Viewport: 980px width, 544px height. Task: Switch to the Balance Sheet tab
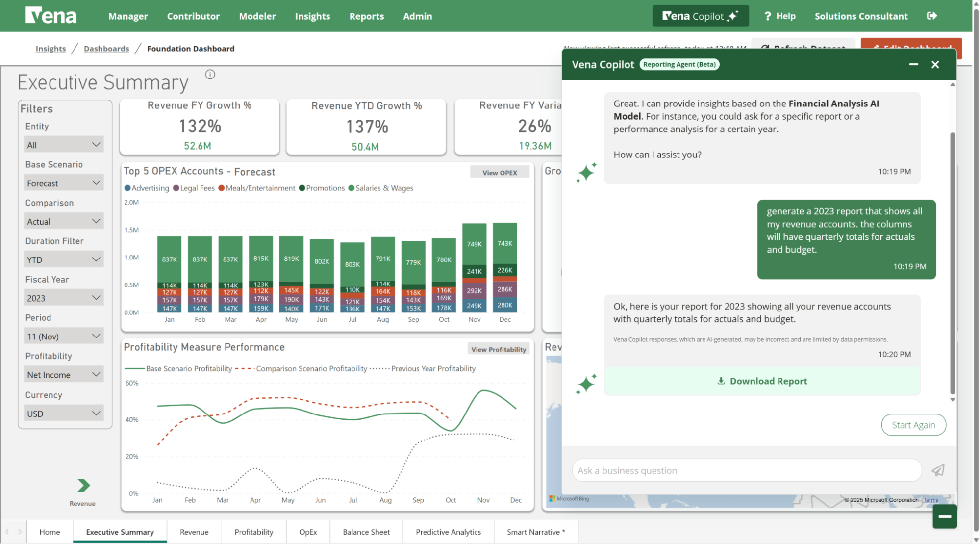366,532
